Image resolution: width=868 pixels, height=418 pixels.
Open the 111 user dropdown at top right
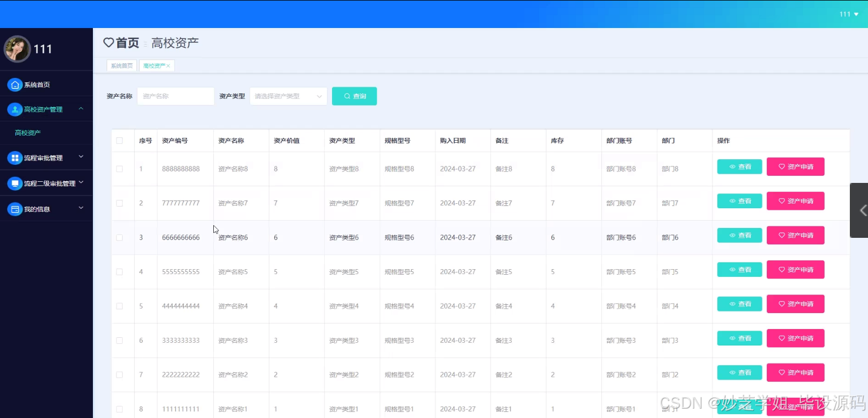849,14
